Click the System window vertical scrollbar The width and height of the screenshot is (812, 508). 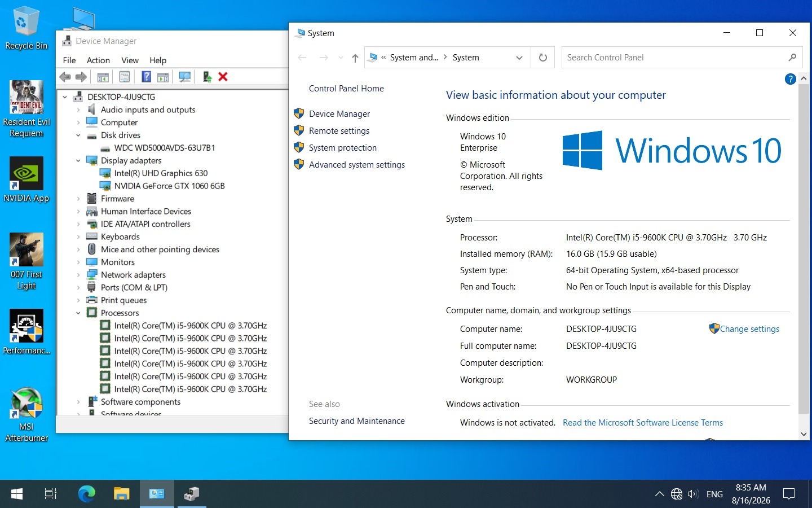804,248
